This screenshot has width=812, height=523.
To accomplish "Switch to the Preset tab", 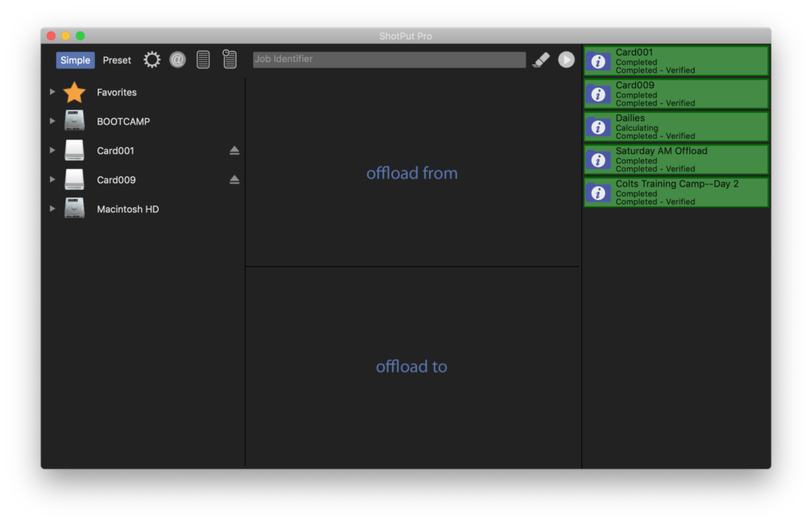I will pos(117,60).
